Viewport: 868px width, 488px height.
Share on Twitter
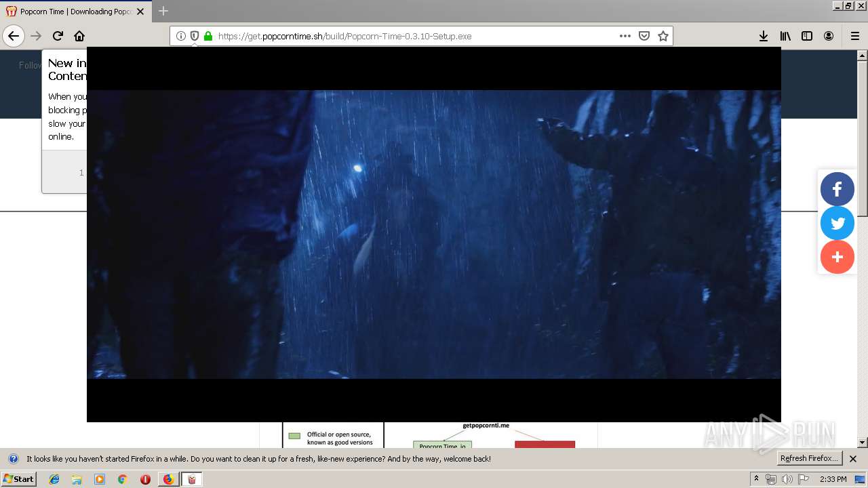[x=837, y=223]
